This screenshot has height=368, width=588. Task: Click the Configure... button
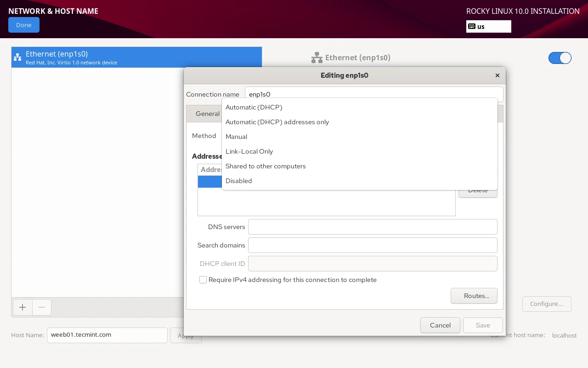point(547,304)
